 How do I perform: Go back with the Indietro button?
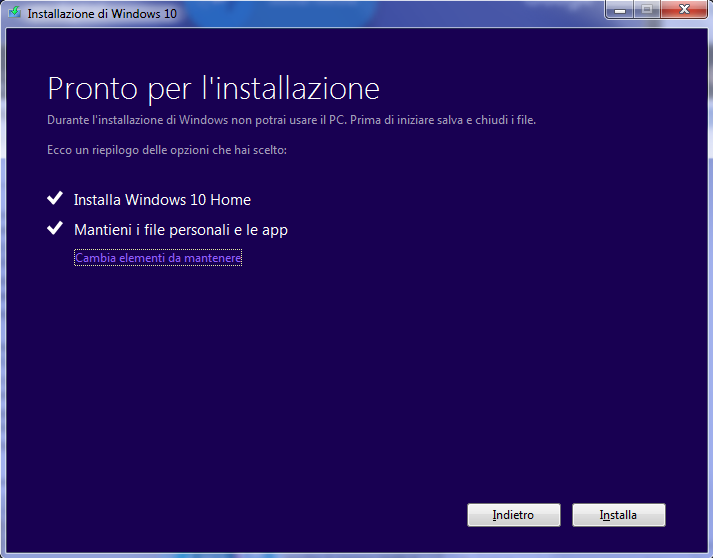[x=513, y=515]
